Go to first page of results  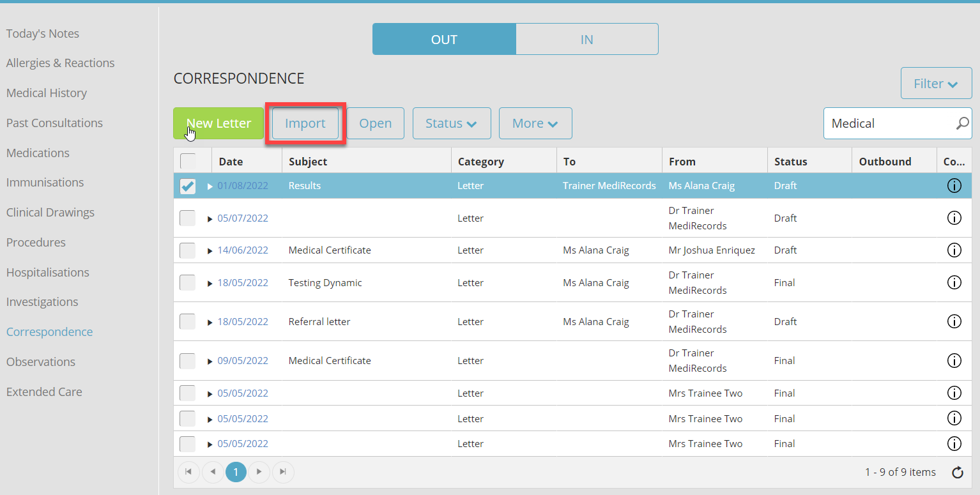(x=188, y=472)
